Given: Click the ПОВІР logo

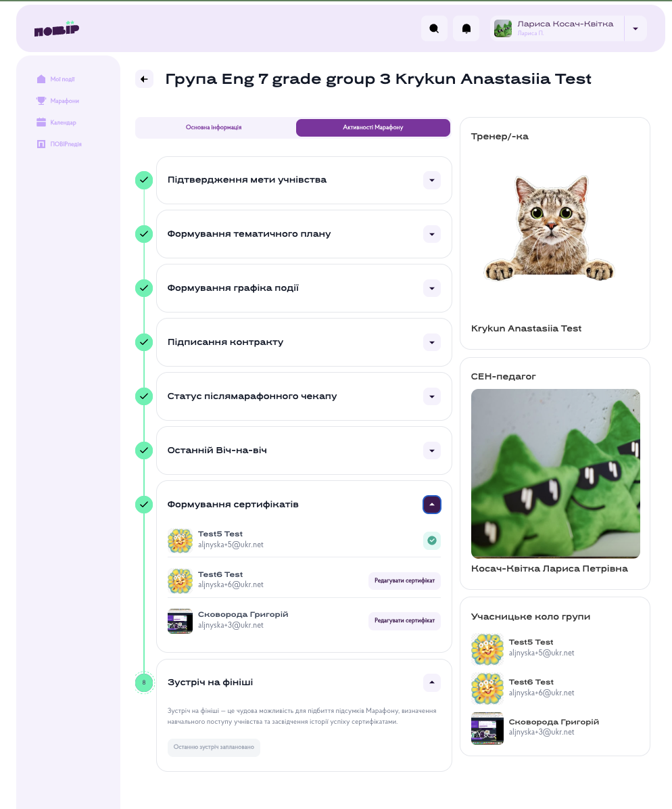Looking at the screenshot, I should (x=57, y=29).
